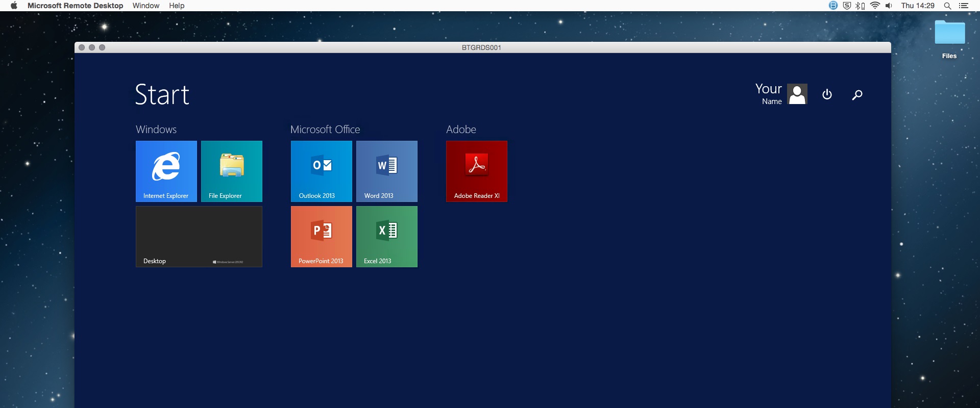
Task: Select the Windows group heading
Action: point(156,130)
